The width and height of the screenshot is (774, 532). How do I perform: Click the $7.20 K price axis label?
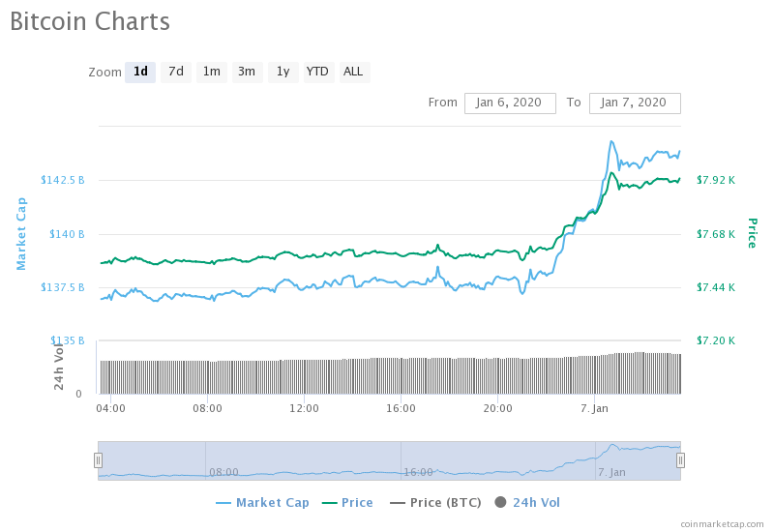(716, 340)
